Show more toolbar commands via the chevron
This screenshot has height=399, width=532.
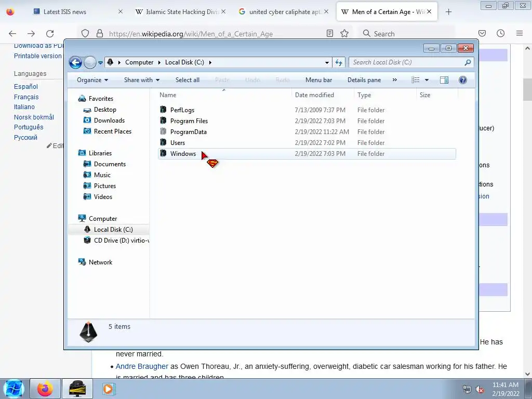(395, 80)
